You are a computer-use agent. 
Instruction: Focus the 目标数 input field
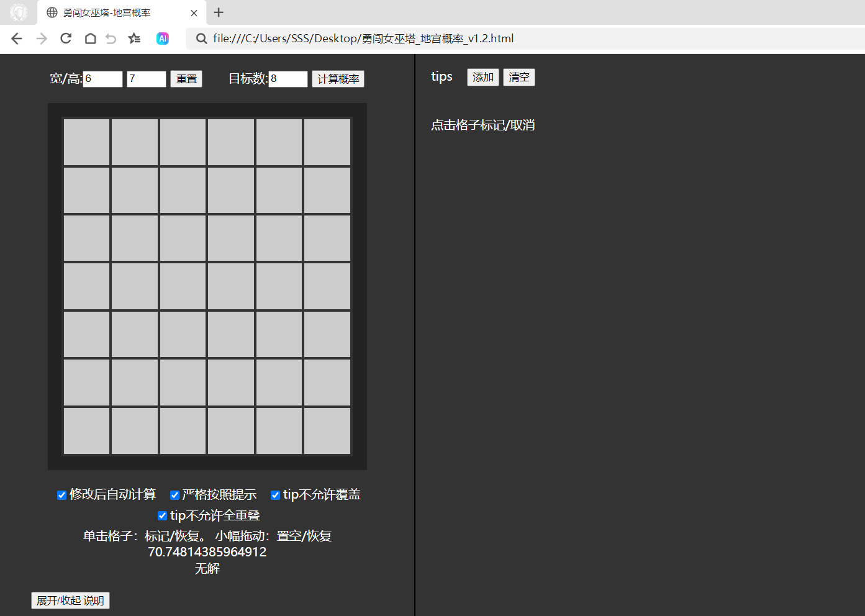click(x=288, y=79)
